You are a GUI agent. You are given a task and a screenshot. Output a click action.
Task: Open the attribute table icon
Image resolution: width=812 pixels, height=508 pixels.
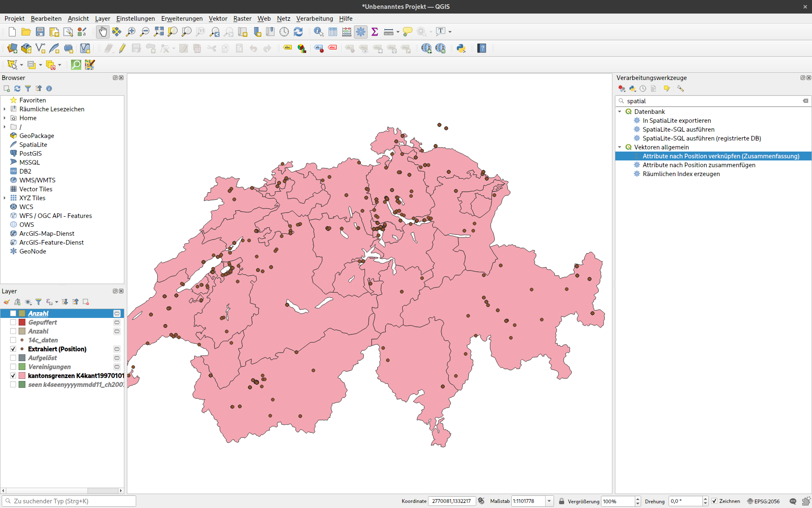coord(333,32)
